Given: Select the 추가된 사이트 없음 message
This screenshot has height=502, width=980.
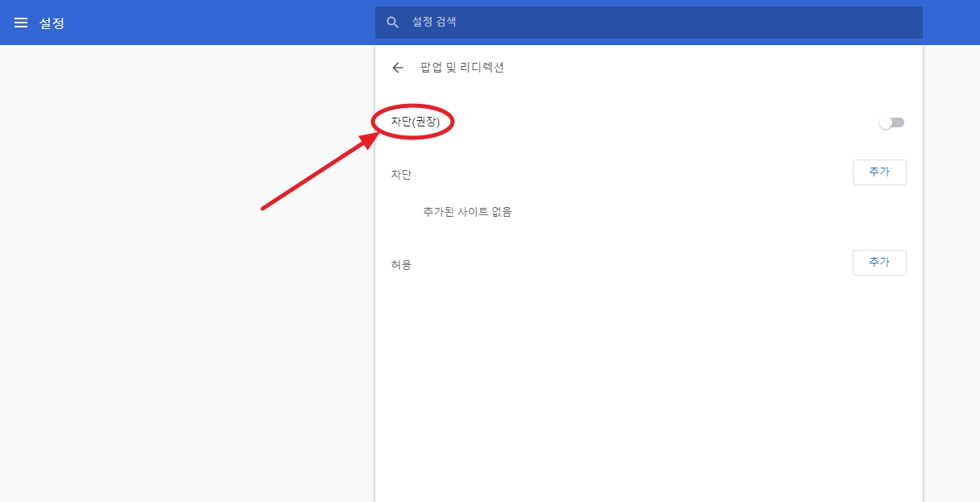Looking at the screenshot, I should coord(467,212).
